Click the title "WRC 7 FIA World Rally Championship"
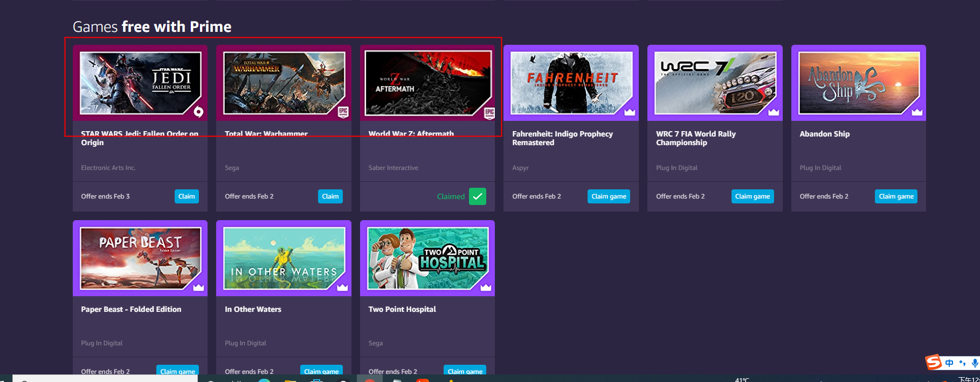 [695, 138]
